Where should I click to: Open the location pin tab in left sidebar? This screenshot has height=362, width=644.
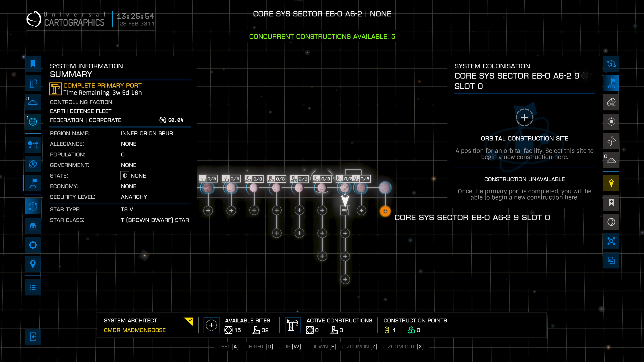(33, 264)
